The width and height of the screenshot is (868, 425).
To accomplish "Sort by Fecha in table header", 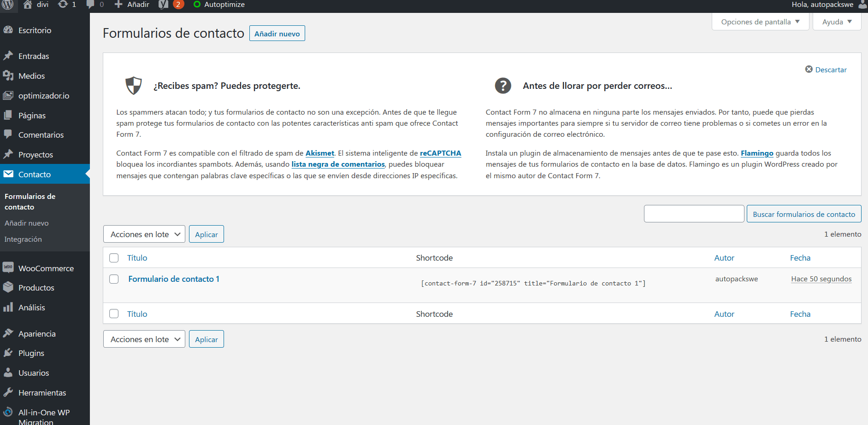I will tap(800, 258).
